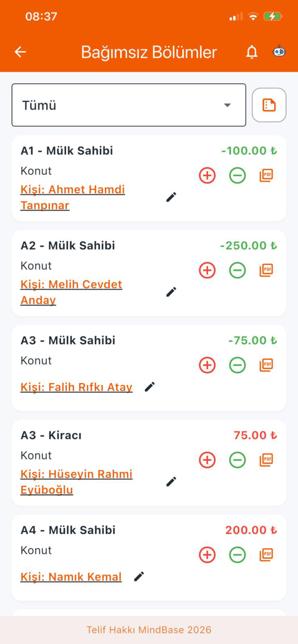This screenshot has width=298, height=644.
Task: Edit person Ahmet Hamdi Tanpınar with pencil
Action: click(x=171, y=197)
